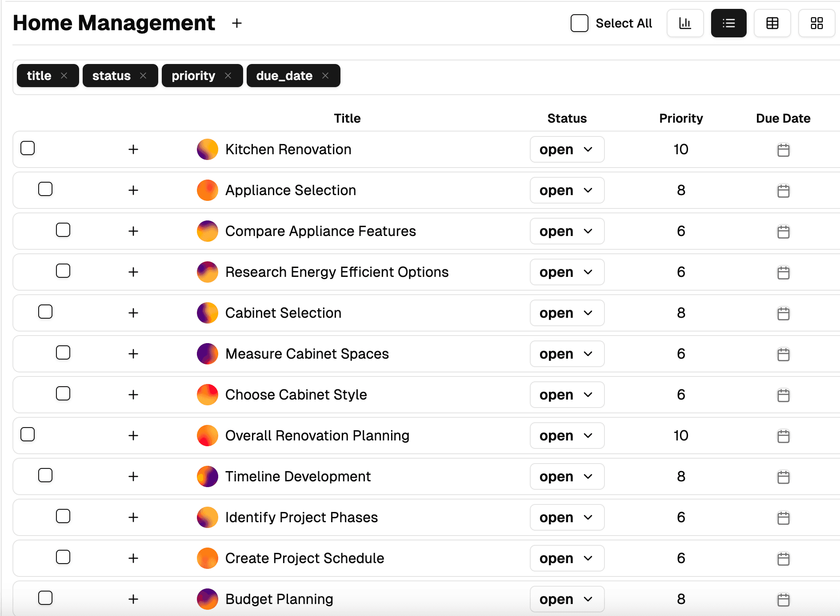Remove the priority column tag
This screenshot has width=840, height=616.
(228, 76)
